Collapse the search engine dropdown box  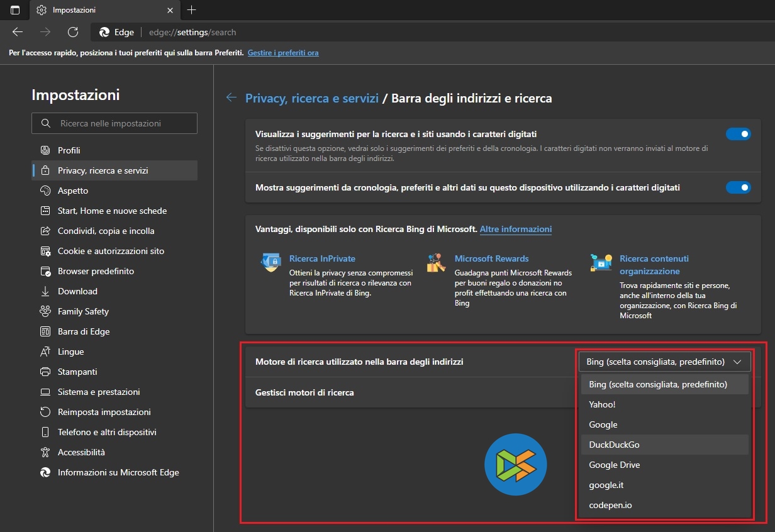pos(664,362)
